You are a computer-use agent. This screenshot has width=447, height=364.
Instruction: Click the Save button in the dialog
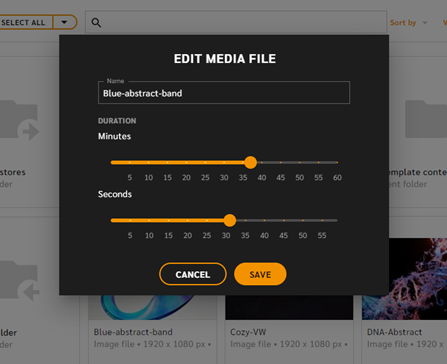(x=260, y=274)
